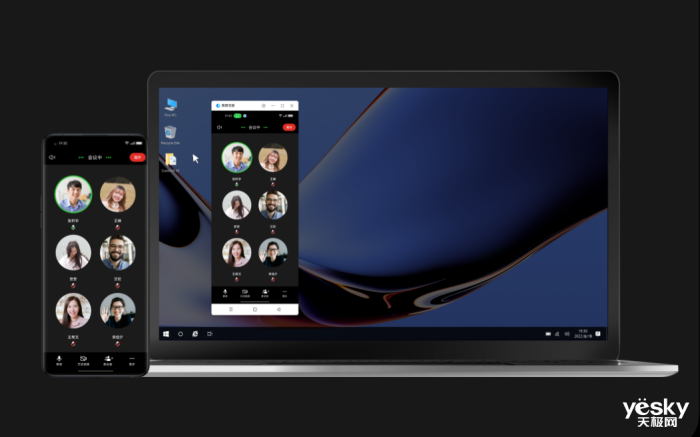Image resolution: width=700 pixels, height=437 pixels.
Task: Open the Recycle Bin on the desktop
Action: 171,133
